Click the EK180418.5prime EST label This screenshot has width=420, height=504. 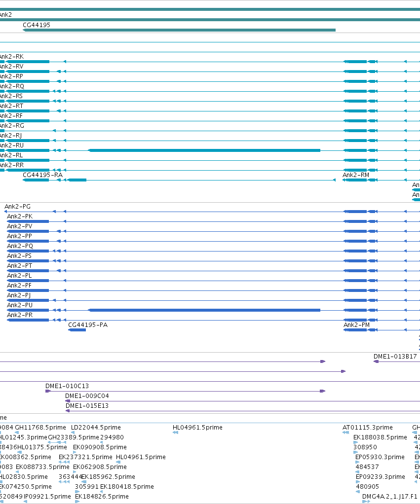pos(127,487)
